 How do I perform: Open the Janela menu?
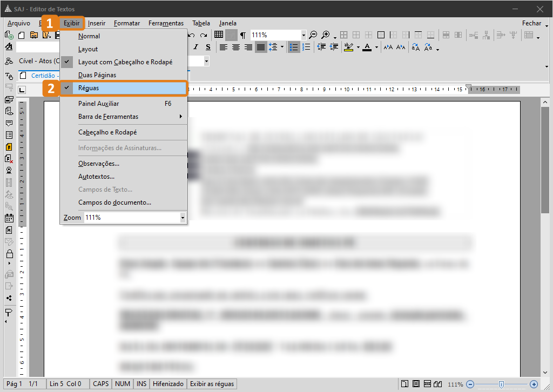point(227,23)
